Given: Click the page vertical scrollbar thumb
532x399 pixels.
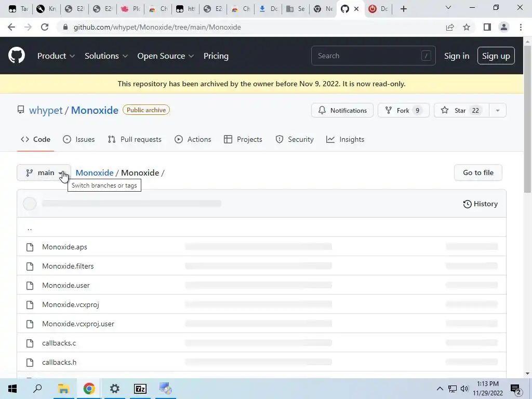Looking at the screenshot, I should pos(527,119).
